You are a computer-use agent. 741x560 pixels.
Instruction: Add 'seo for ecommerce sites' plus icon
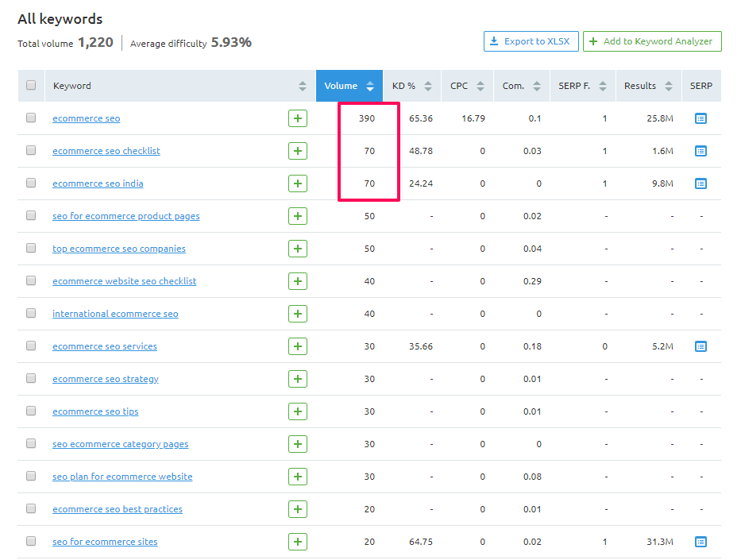coord(298,542)
